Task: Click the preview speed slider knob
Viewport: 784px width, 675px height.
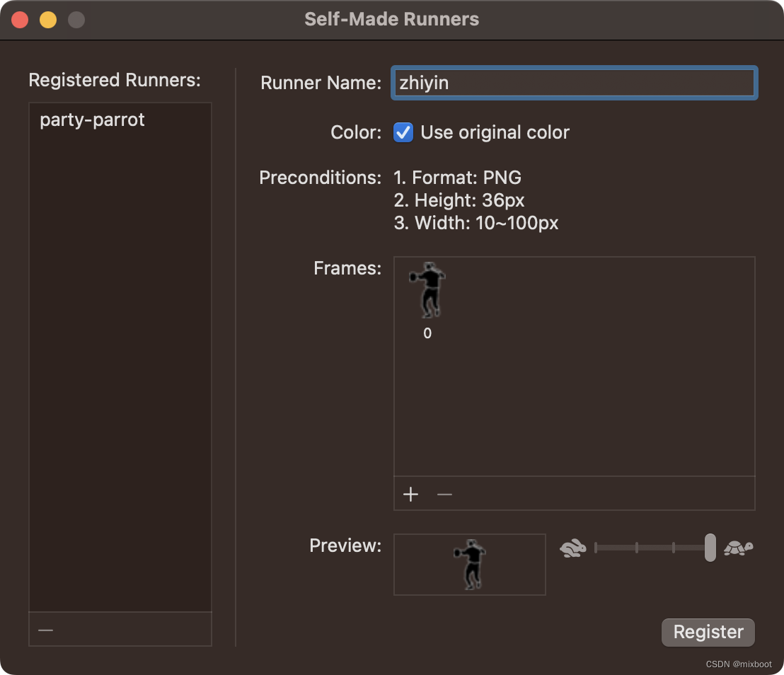Action: tap(710, 548)
